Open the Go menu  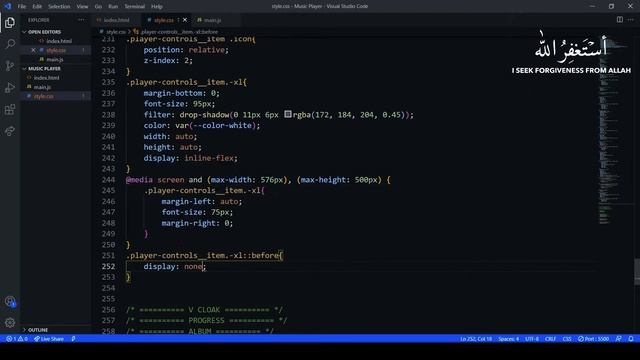click(x=98, y=6)
